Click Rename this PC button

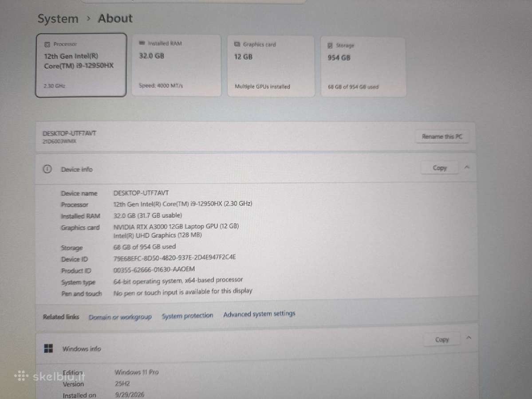(442, 137)
